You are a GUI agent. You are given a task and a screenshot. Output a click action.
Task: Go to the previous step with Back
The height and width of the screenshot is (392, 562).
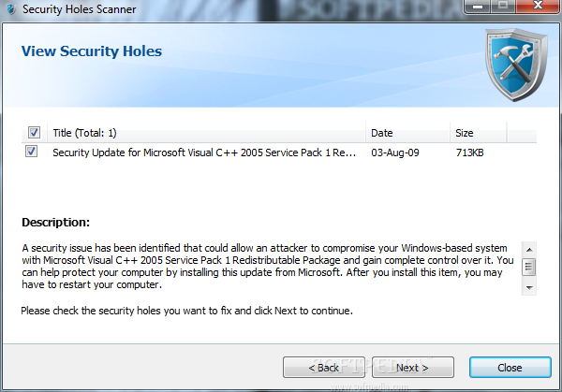pyautogui.click(x=324, y=368)
